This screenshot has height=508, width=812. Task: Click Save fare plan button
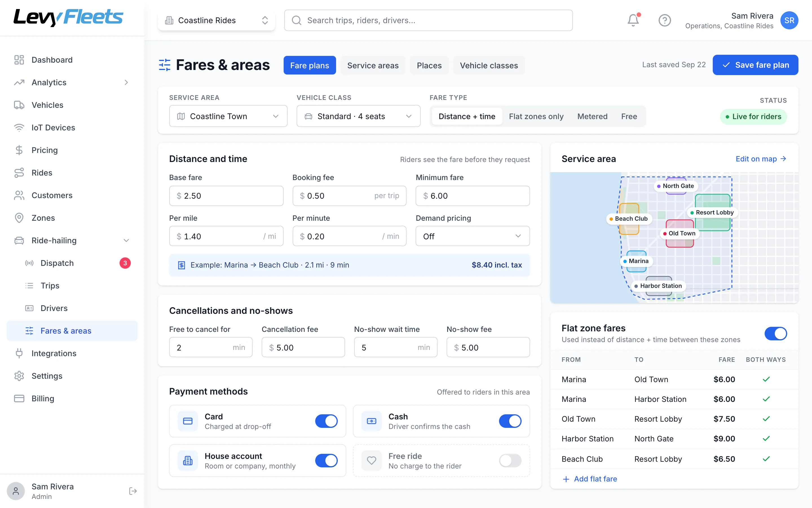[x=755, y=65]
